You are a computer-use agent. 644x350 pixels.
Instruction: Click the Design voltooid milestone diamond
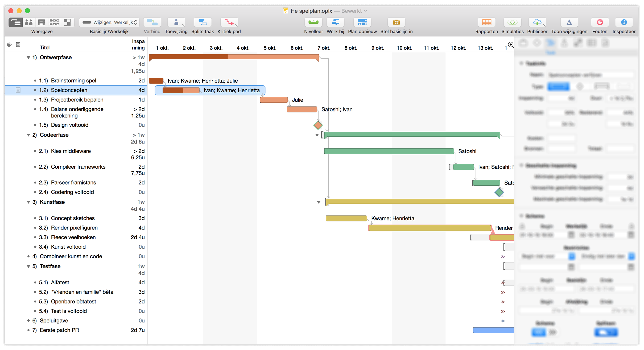(318, 125)
